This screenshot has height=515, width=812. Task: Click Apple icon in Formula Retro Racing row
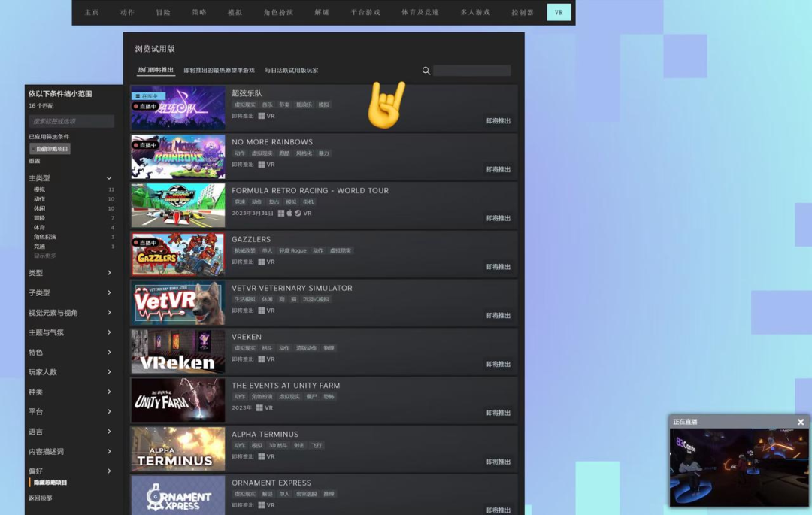289,214
